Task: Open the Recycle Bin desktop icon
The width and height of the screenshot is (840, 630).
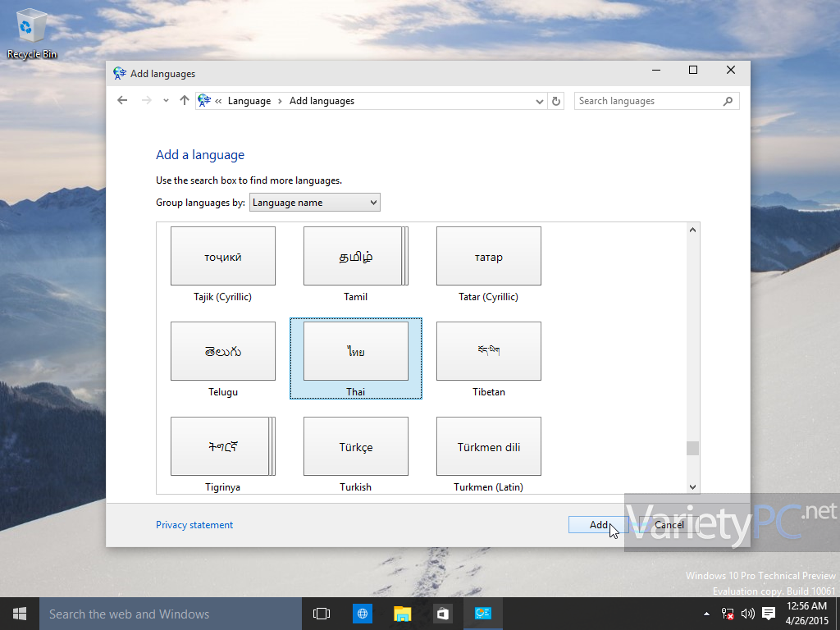Action: 32,32
